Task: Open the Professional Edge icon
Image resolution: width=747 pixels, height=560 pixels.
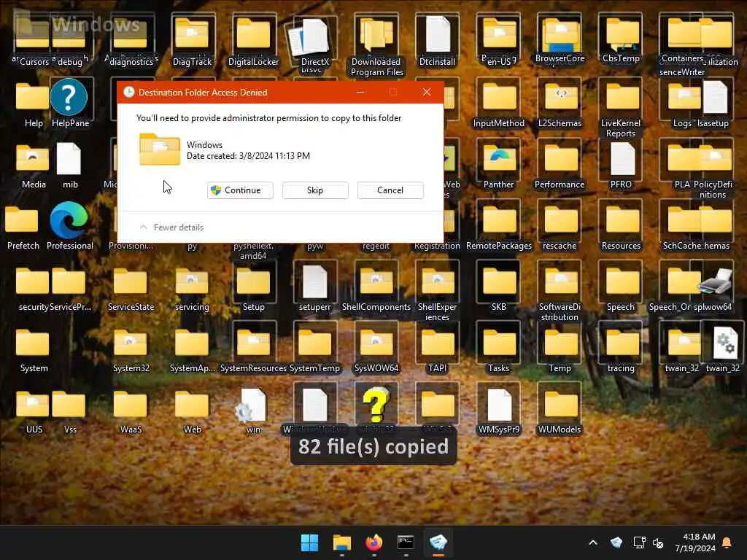Action: [x=69, y=220]
